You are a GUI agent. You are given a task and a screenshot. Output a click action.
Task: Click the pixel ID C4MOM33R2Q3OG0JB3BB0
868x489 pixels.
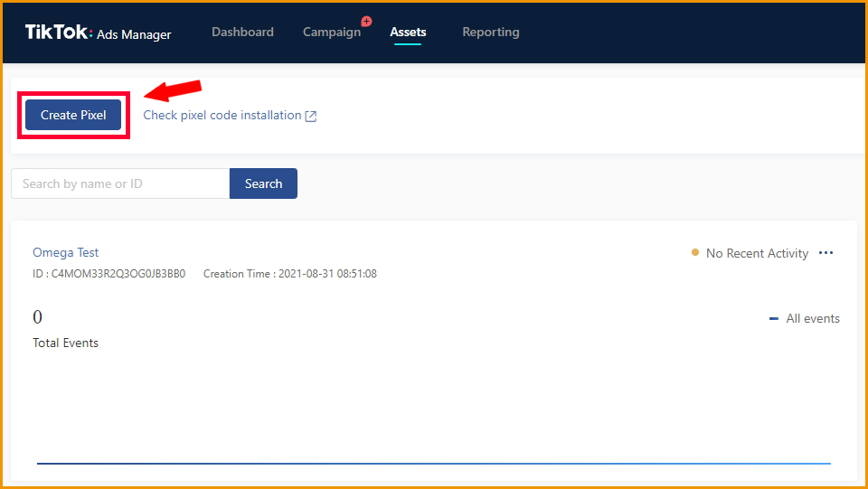point(118,274)
